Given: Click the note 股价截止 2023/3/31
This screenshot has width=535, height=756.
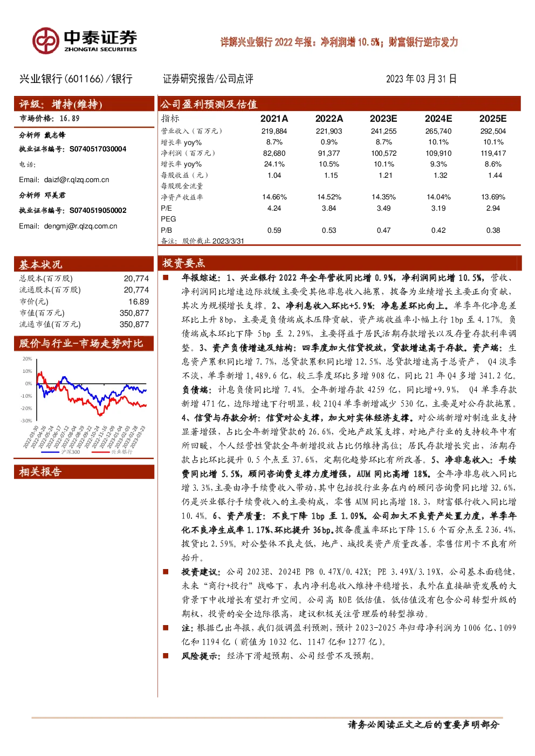Looking at the screenshot, I should (213, 241).
